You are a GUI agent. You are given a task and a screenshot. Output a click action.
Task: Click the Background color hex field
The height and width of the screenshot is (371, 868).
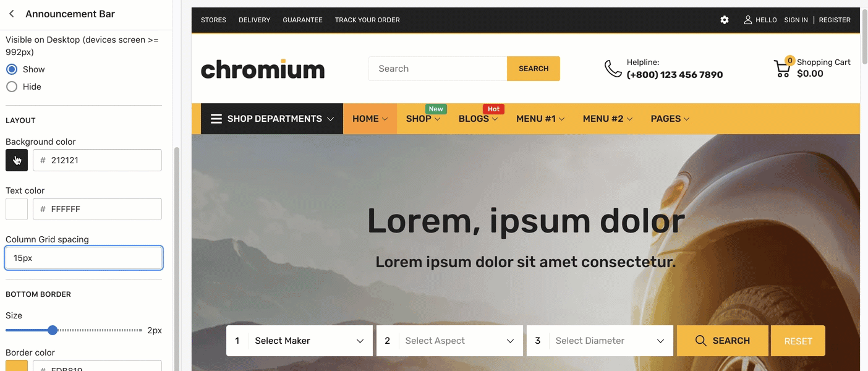[97, 160]
